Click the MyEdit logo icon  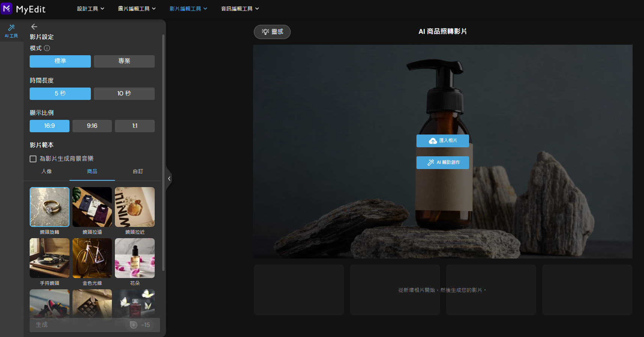coord(7,8)
